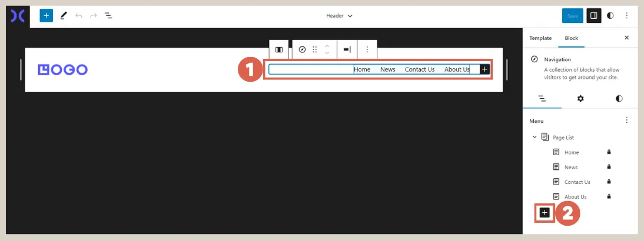Close the settings sidebar with X

tap(627, 38)
